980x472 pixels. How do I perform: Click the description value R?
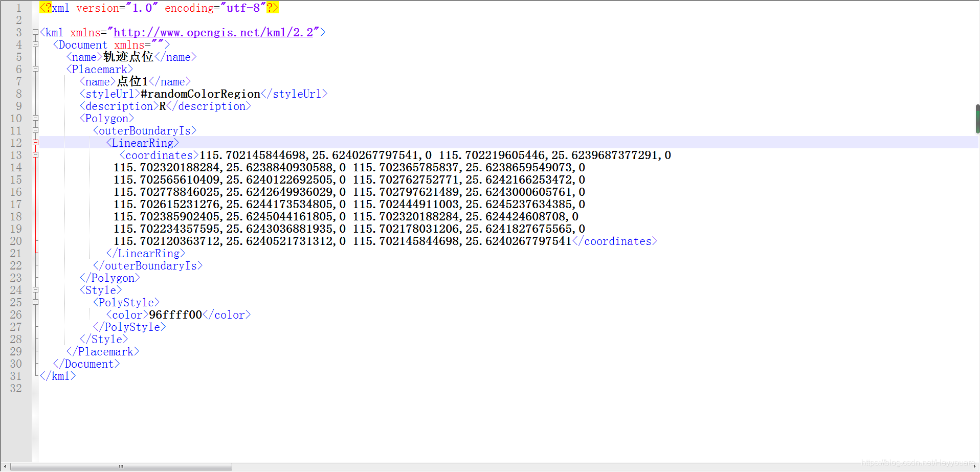163,106
